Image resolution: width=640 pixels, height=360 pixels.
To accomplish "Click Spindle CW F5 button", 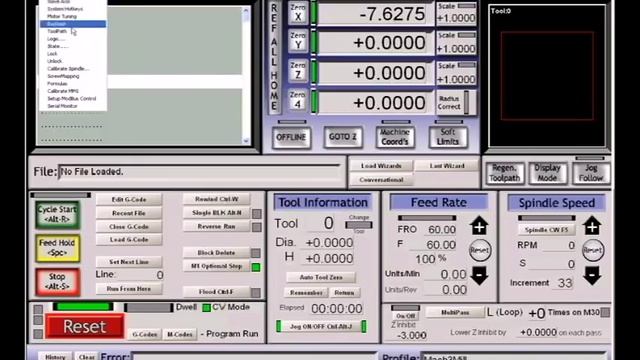I will (x=547, y=230).
